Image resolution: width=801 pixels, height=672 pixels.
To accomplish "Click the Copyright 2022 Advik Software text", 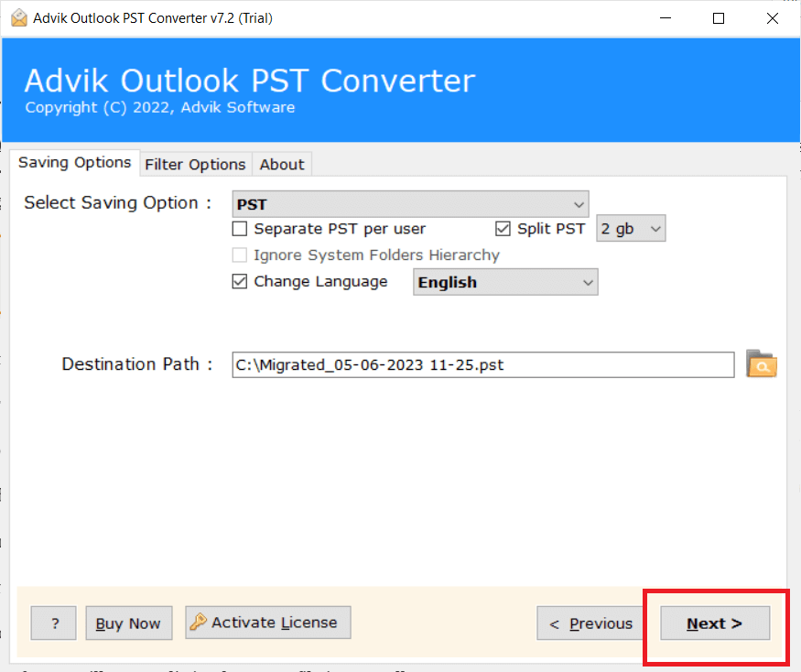I will pyautogui.click(x=160, y=107).
